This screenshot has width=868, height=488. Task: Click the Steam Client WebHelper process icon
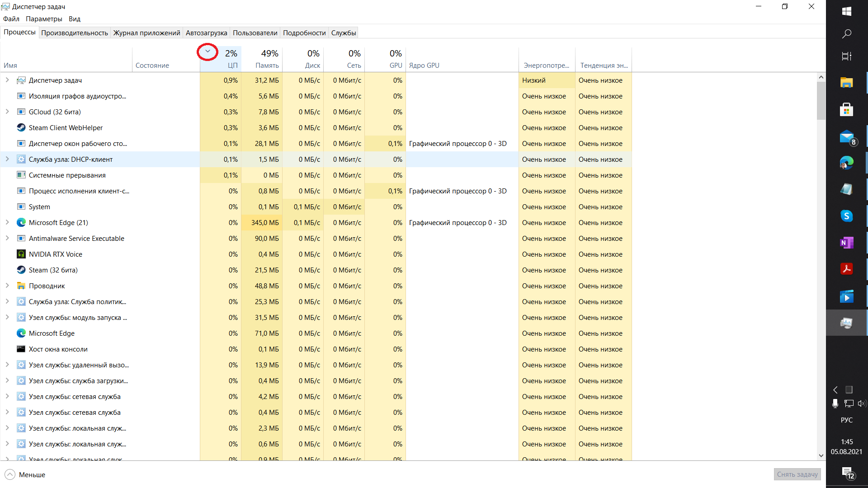click(x=21, y=128)
